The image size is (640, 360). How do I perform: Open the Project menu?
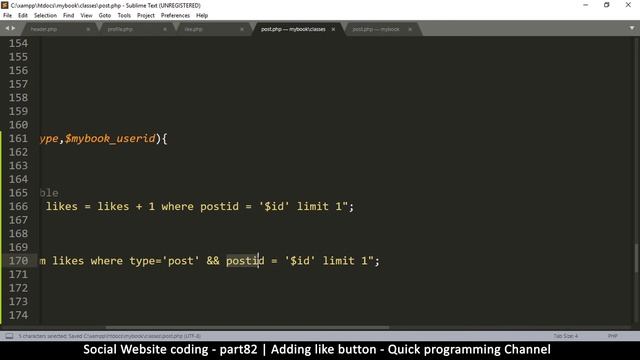(x=146, y=16)
